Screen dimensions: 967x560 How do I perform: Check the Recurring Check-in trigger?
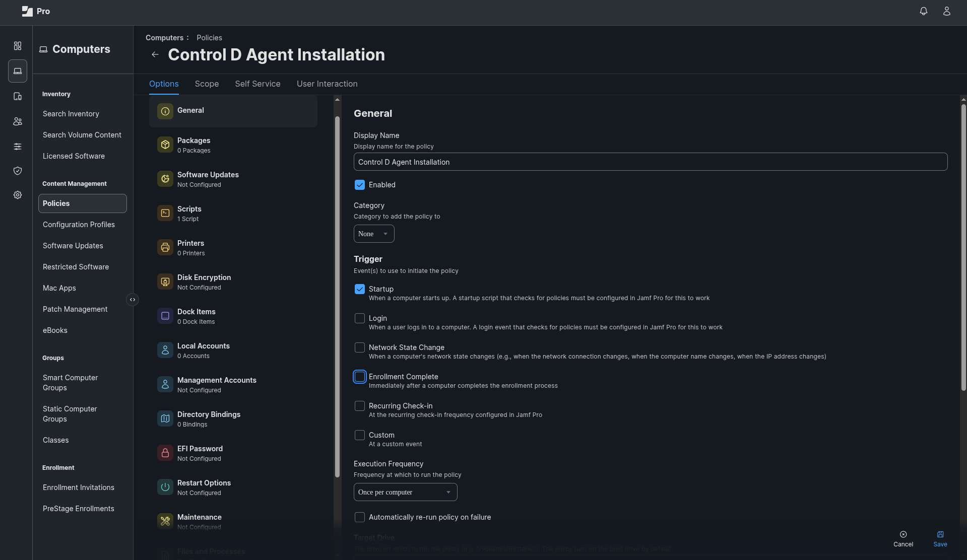[360, 406]
